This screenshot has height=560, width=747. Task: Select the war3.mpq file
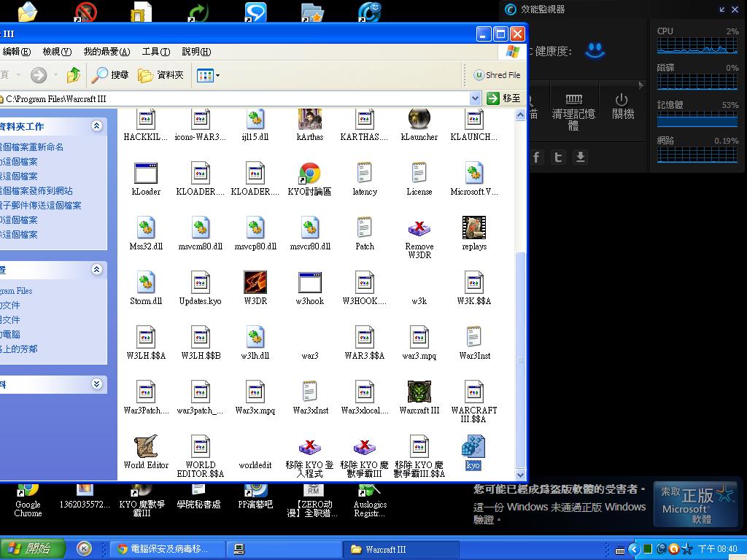(419, 337)
